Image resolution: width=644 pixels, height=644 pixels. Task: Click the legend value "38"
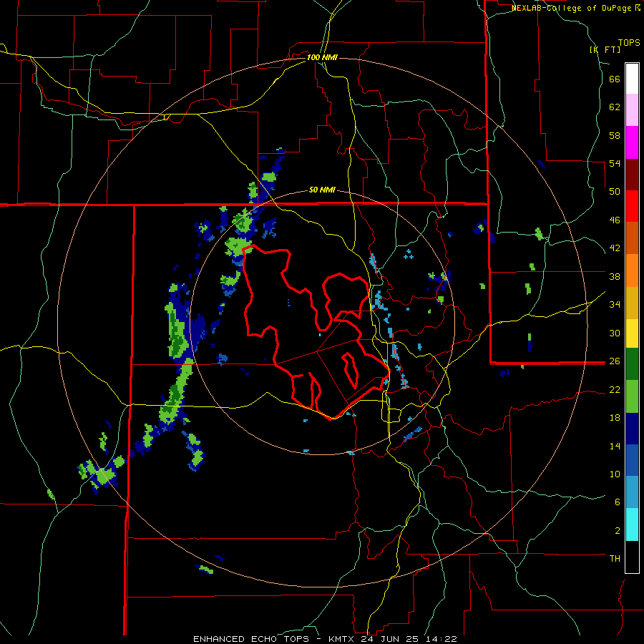(x=615, y=276)
